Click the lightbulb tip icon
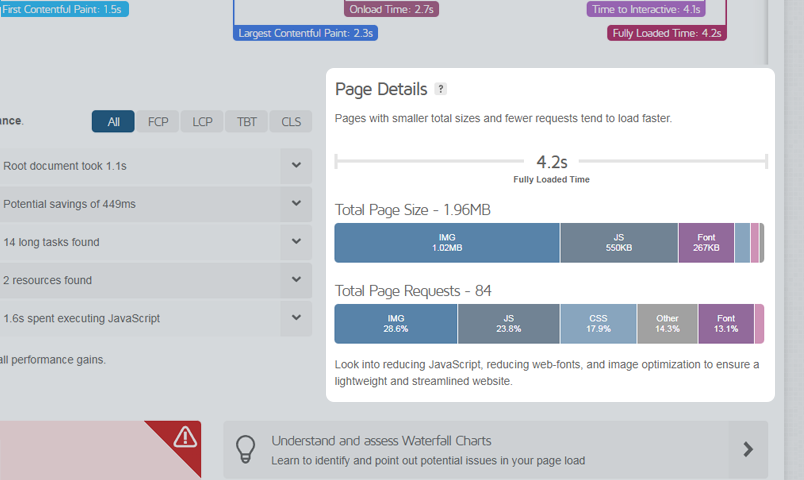Image resolution: width=804 pixels, height=480 pixels. (245, 450)
